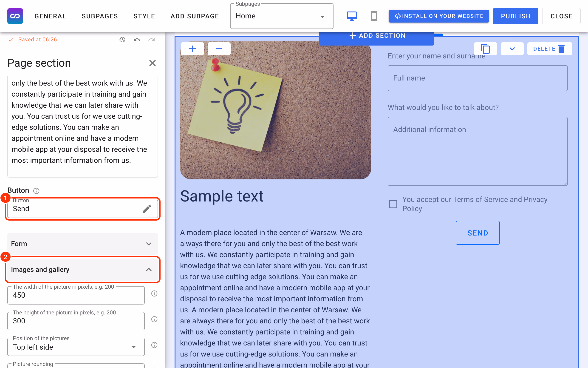The image size is (588, 368).
Task: Click INSTALL ON YOUR WEBSITE button
Action: (x=438, y=16)
